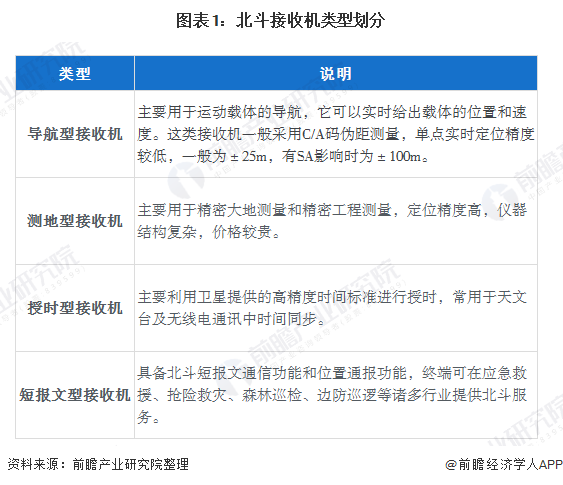
Task: Select the 短报文型接收机 cell
Action: (x=75, y=395)
